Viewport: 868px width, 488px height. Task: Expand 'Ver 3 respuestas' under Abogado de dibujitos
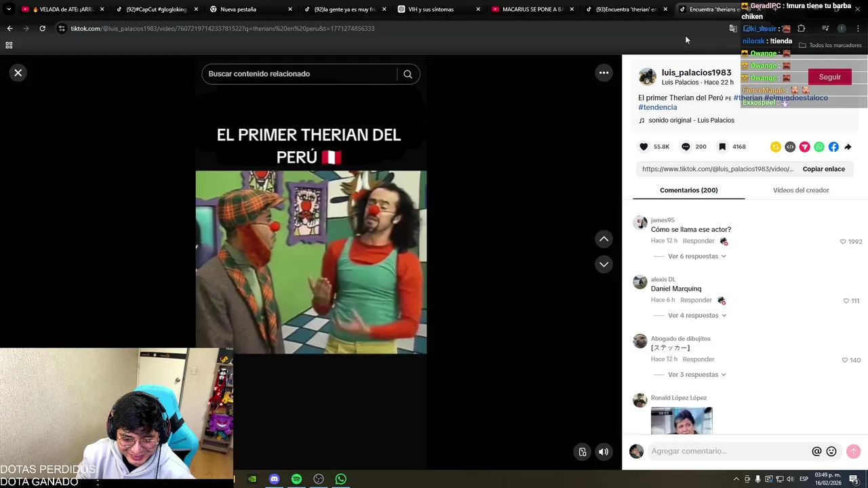(x=696, y=374)
